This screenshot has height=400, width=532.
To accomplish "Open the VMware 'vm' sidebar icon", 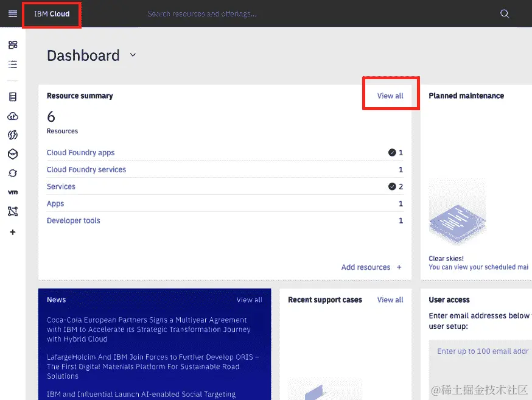I will [x=13, y=192].
